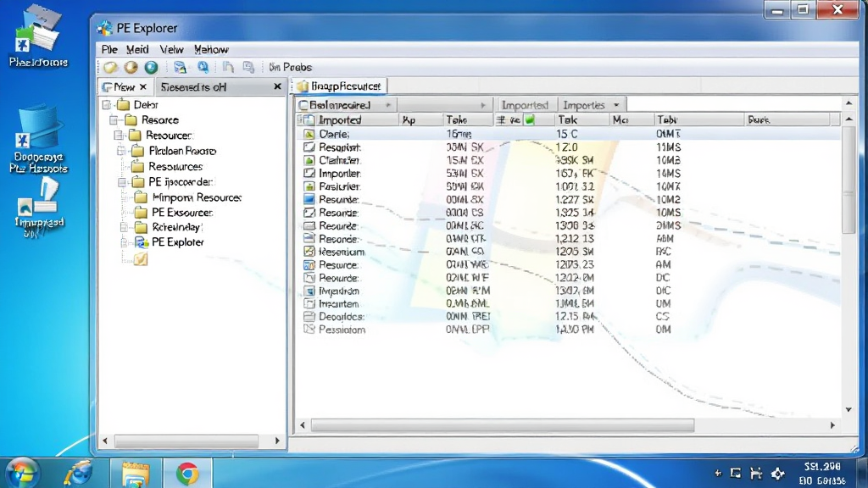Click the tree panel horizontal scrollbar

click(186, 441)
